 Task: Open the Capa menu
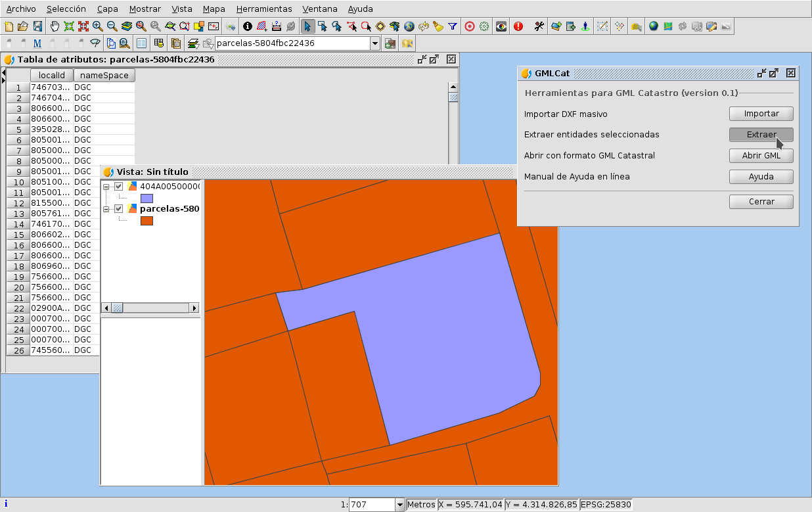pyautogui.click(x=108, y=9)
